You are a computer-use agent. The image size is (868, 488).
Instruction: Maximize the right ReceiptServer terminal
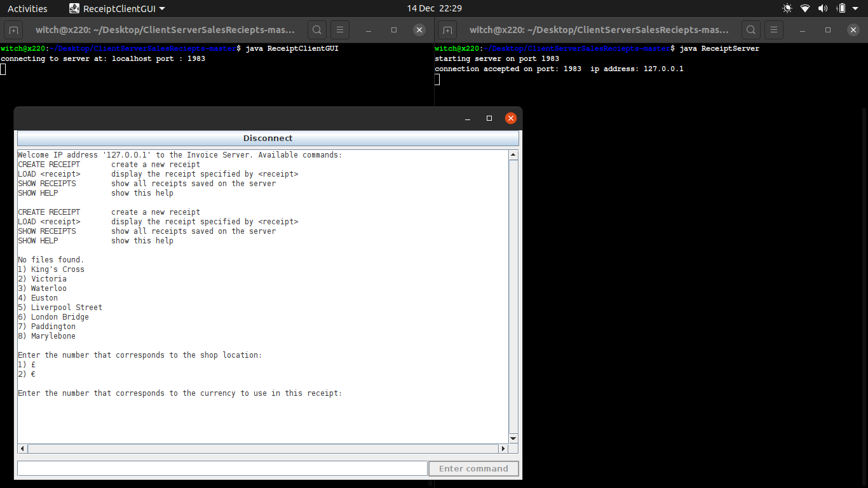828,30
